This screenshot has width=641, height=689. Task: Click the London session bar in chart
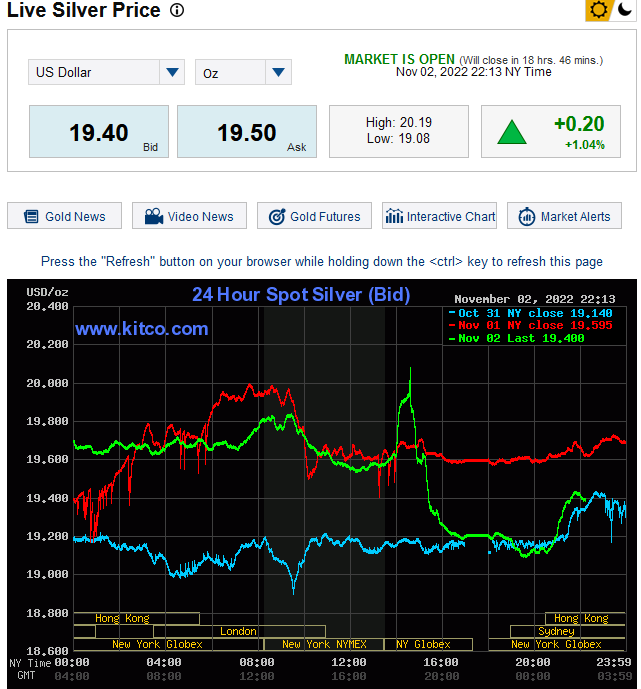(239, 631)
